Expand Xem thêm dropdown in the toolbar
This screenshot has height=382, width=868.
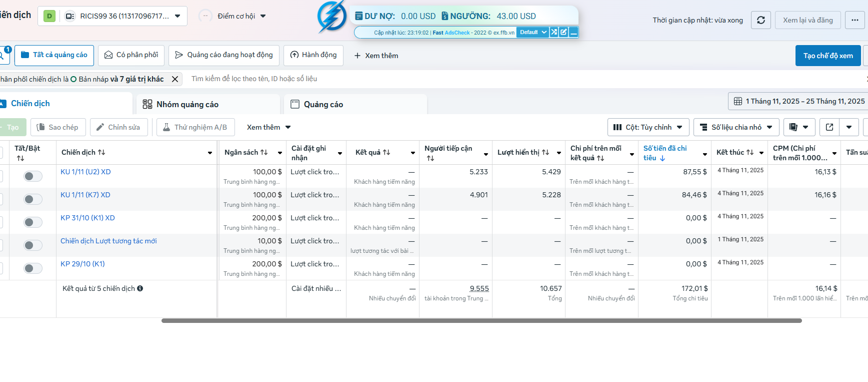(269, 127)
